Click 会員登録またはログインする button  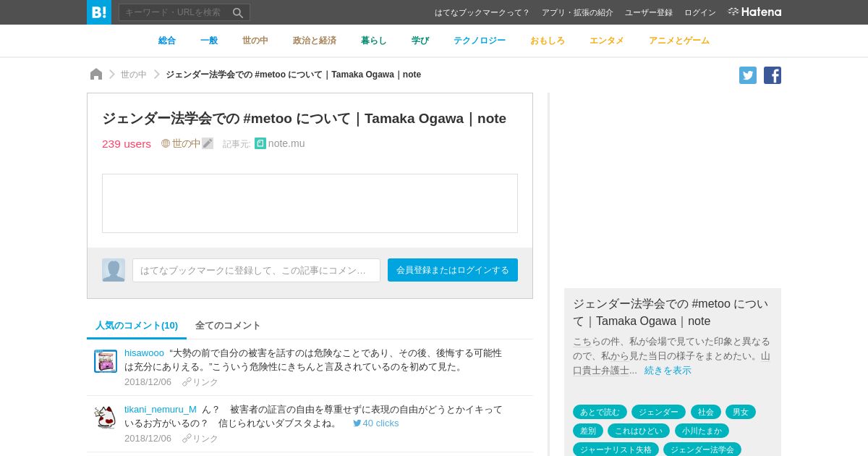tap(453, 270)
